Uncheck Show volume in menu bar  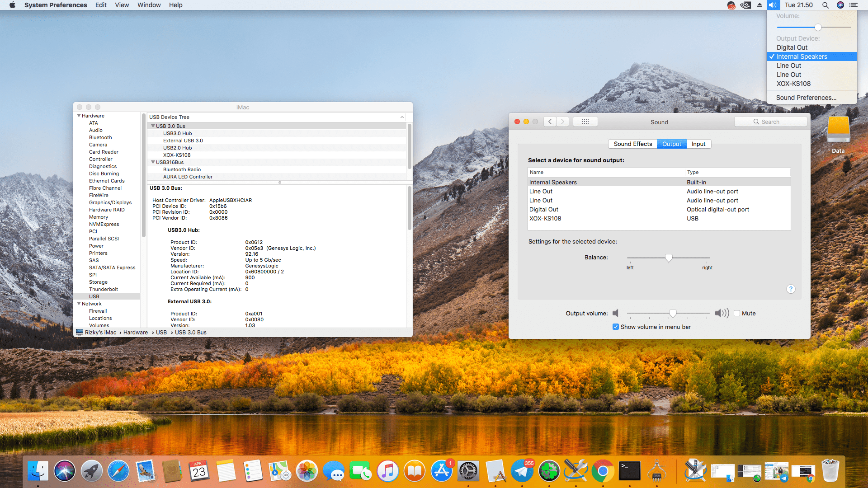(615, 327)
